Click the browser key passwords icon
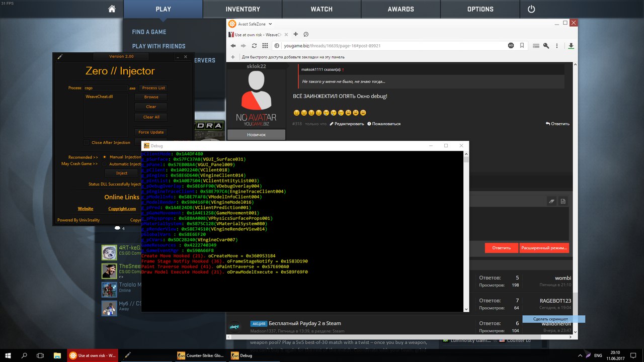The image size is (644, 362). [547, 46]
